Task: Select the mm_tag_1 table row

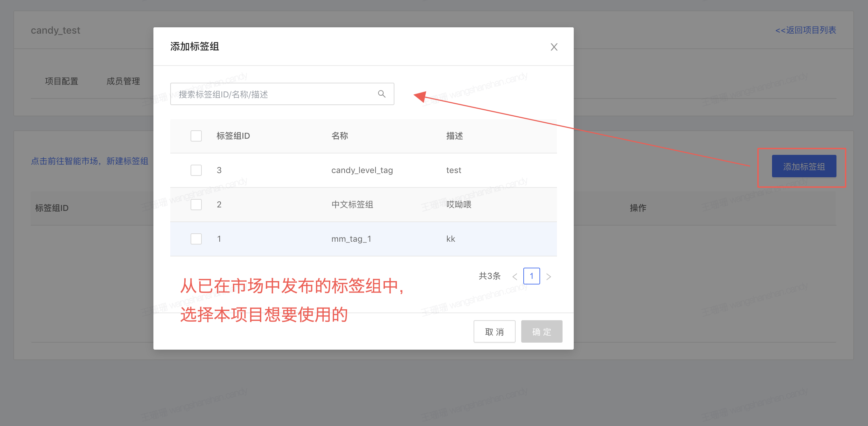Action: point(363,239)
